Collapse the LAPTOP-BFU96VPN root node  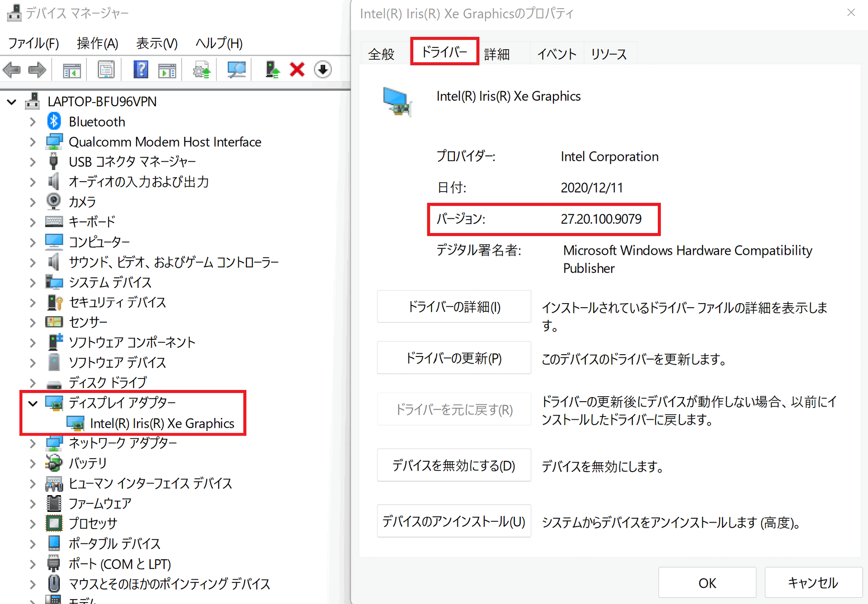12,102
